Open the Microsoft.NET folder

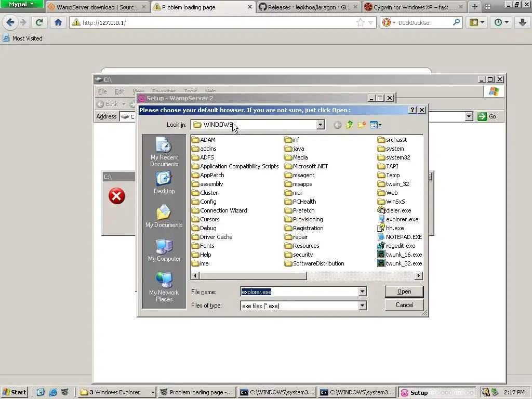(x=306, y=166)
